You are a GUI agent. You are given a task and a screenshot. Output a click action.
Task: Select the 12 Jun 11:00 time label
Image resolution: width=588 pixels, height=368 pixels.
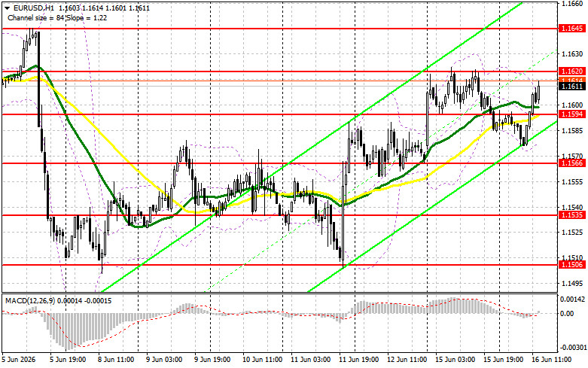407,360
